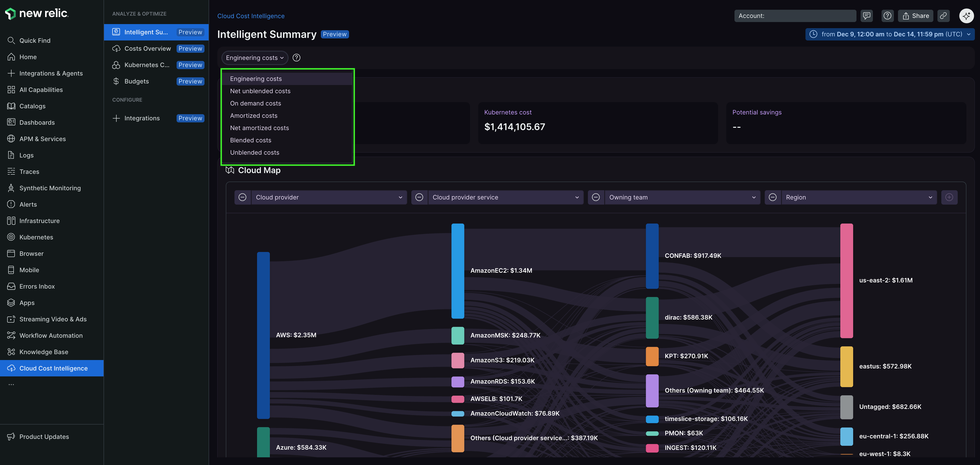Viewport: 980px width, 465px height.
Task: Add a new grouping with the plus toggle
Action: (949, 197)
